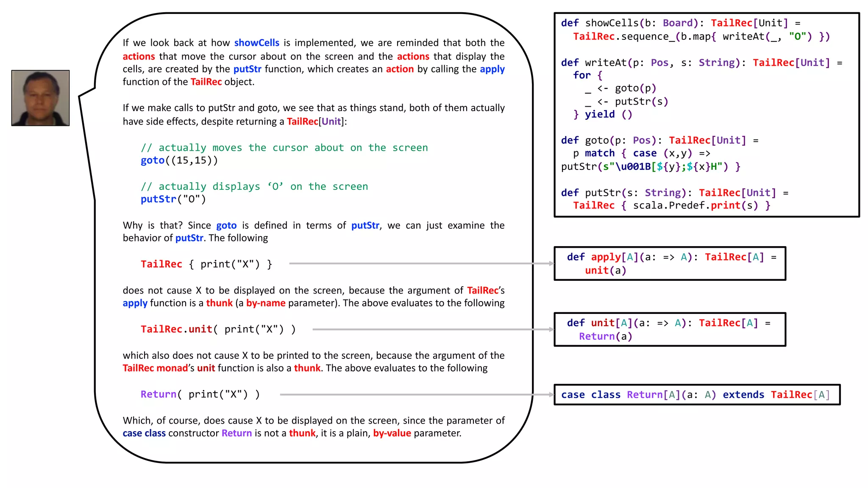Click the blue putStr word in first paragraph
Screen dimensions: 868x488
coord(247,69)
